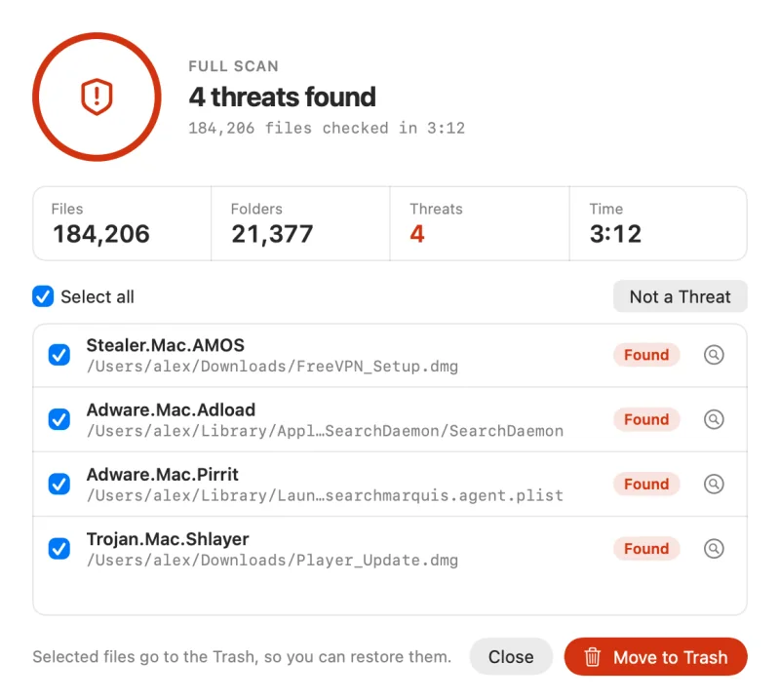Uncheck the Adware.Mac.Adload threat
This screenshot has width=780, height=700.
click(x=59, y=419)
